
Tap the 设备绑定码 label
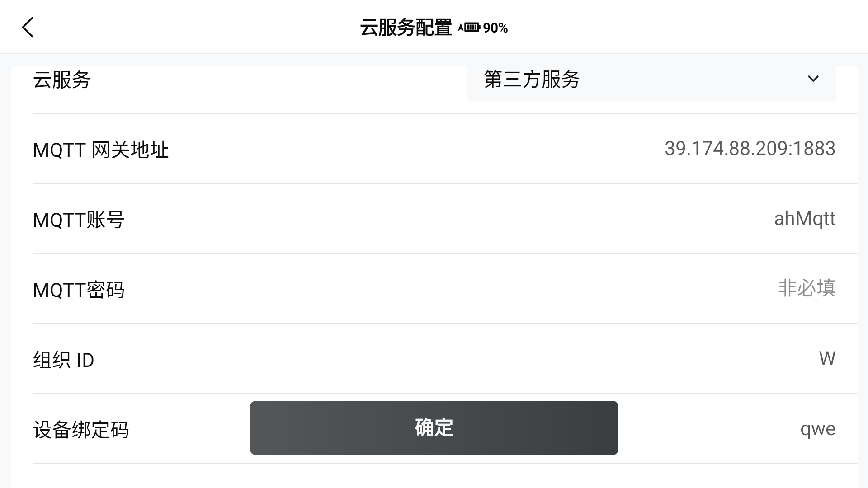click(x=81, y=430)
